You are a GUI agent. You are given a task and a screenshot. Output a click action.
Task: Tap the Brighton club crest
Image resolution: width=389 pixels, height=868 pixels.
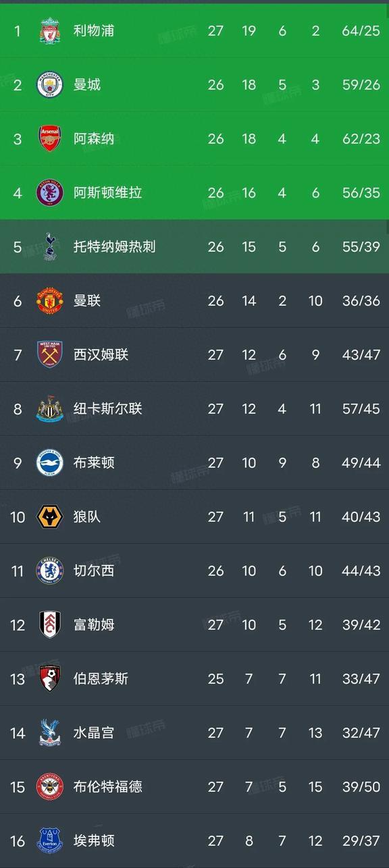pos(50,462)
